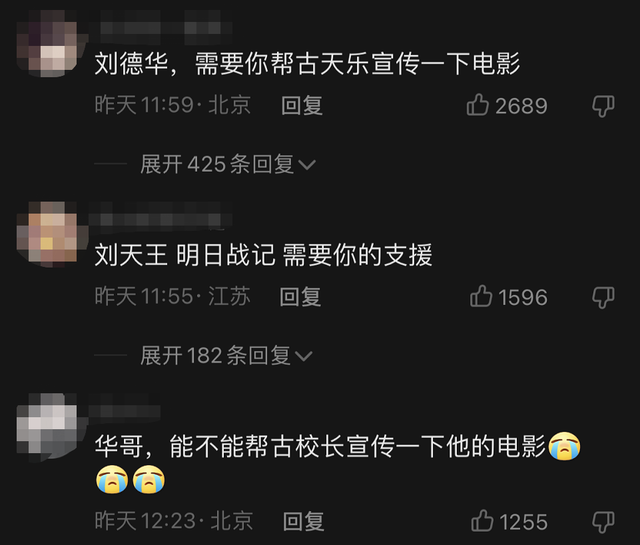The image size is (640, 545).
Task: Dislike the 刘天王 明日战记 comment
Action: (603, 297)
